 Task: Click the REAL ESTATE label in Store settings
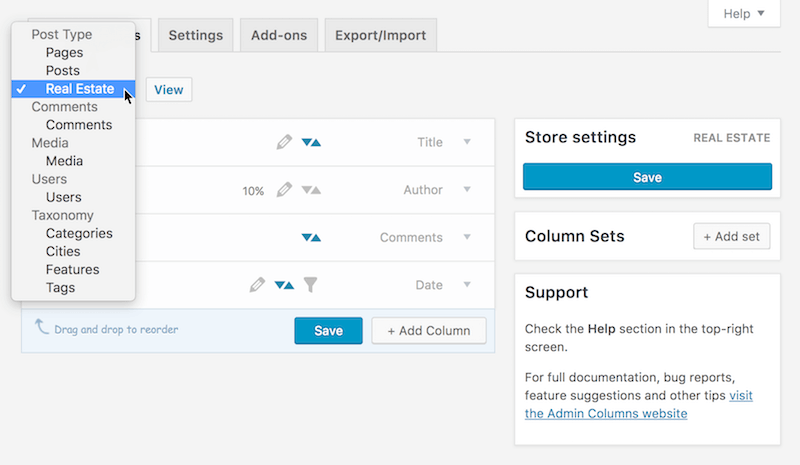(x=732, y=138)
